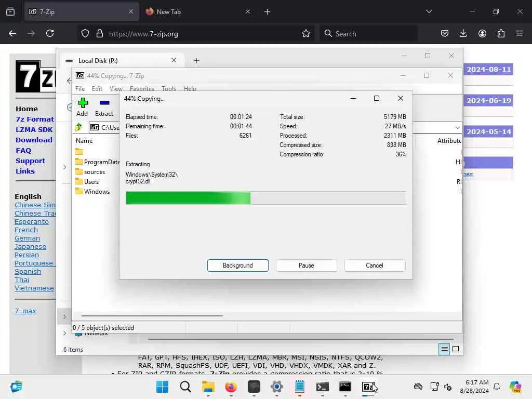Open the notification bell in the system tray
Image resolution: width=532 pixels, height=399 pixels.
pos(497,387)
